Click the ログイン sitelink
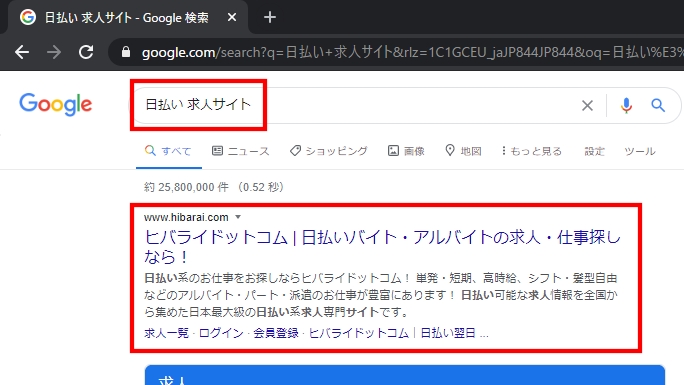The image size is (684, 385). pos(221,334)
